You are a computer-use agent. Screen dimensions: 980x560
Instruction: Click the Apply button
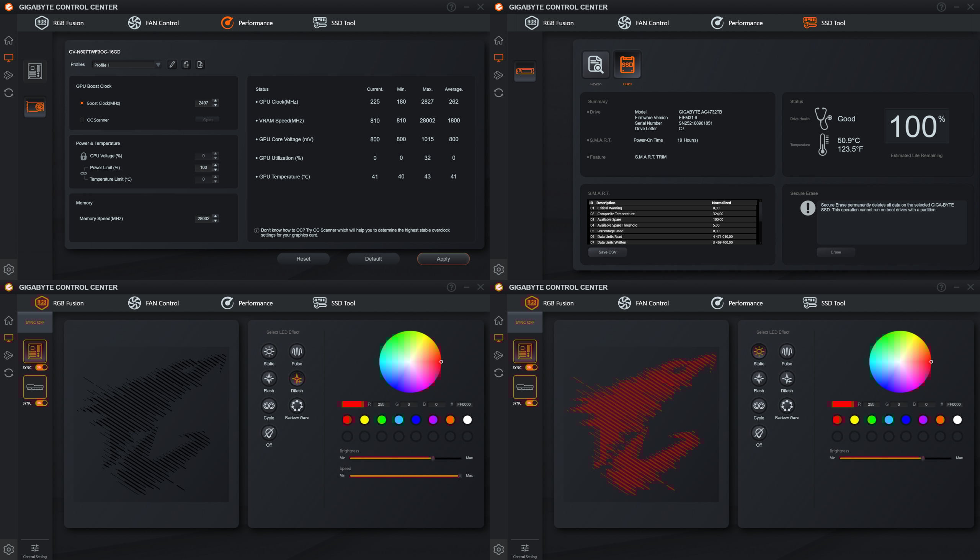(x=443, y=259)
